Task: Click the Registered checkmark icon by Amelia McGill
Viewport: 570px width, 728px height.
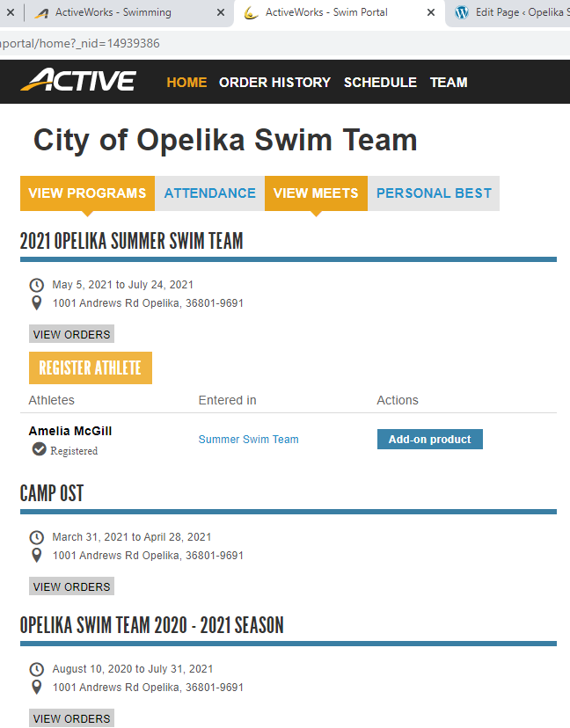Action: pyautogui.click(x=39, y=449)
